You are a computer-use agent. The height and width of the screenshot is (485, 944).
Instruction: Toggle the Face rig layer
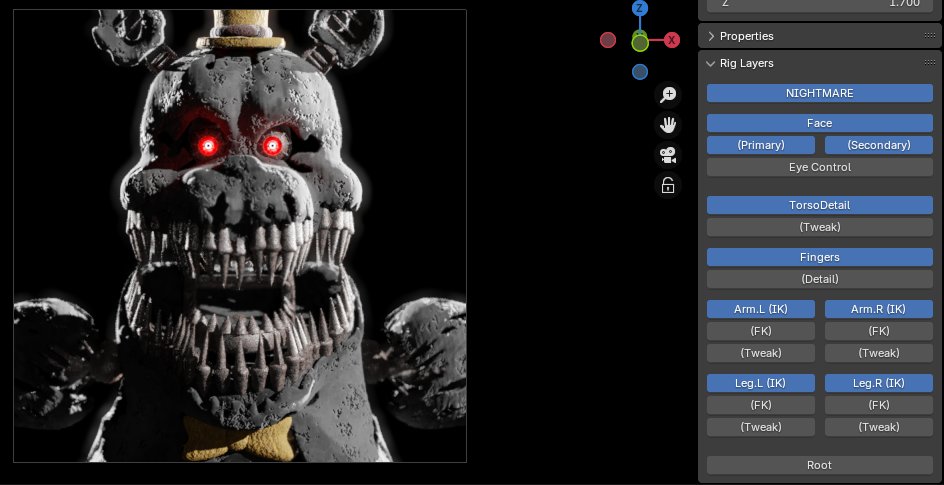(x=819, y=123)
